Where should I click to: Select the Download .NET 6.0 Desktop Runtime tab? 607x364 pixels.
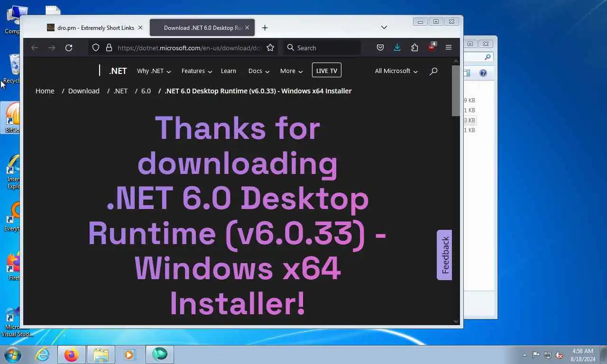click(x=202, y=27)
